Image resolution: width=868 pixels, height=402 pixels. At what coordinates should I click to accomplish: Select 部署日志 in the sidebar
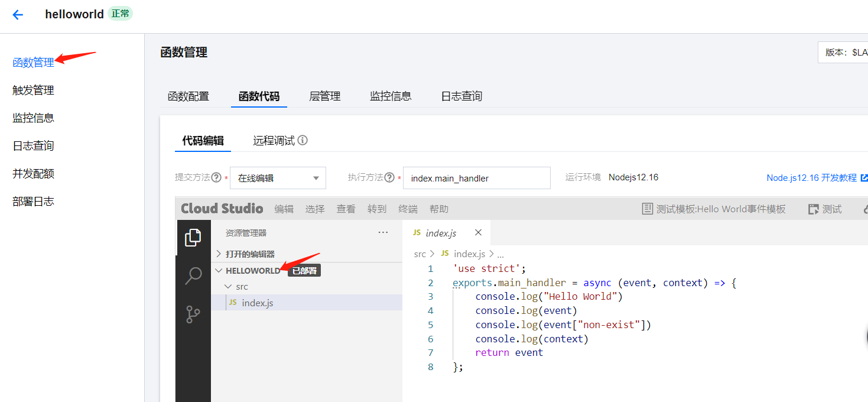point(33,201)
